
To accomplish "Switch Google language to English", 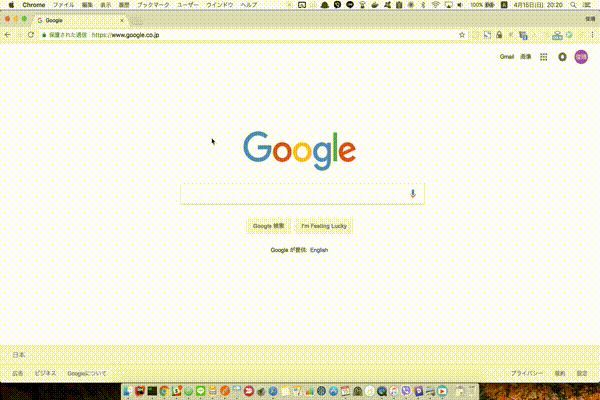I will [319, 250].
